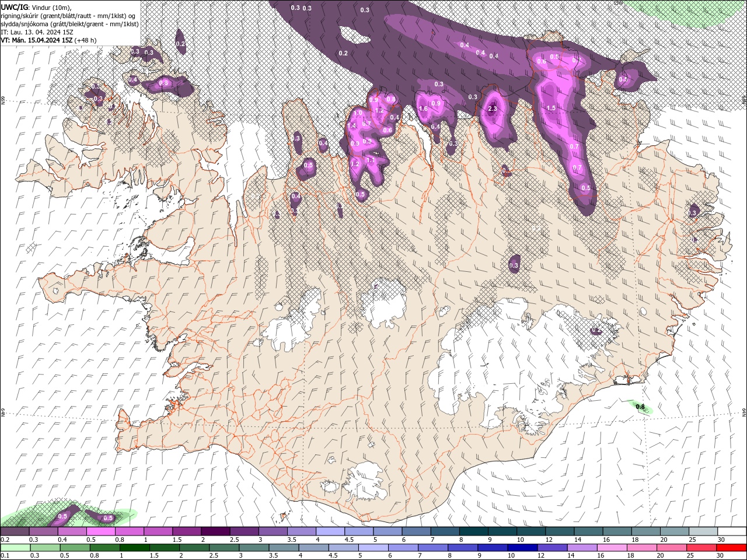Viewport: 747px width, 560px height.
Task: Select the pink rain legend swatch labeled 16
Action: pyautogui.click(x=611, y=548)
